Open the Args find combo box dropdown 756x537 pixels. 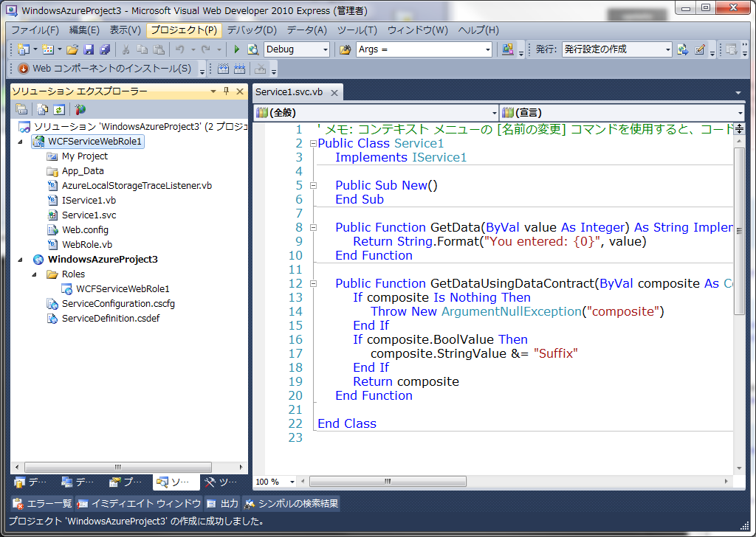[x=487, y=49]
